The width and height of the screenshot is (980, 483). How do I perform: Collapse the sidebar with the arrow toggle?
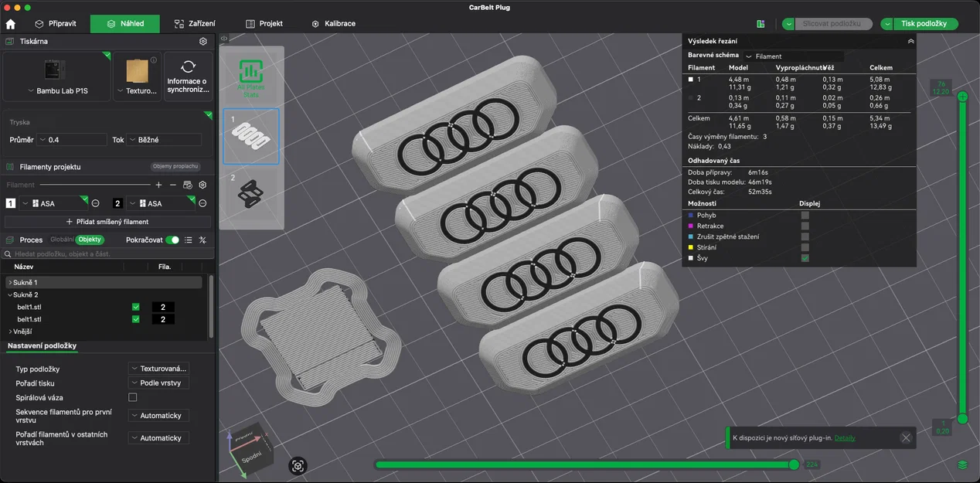tap(224, 38)
